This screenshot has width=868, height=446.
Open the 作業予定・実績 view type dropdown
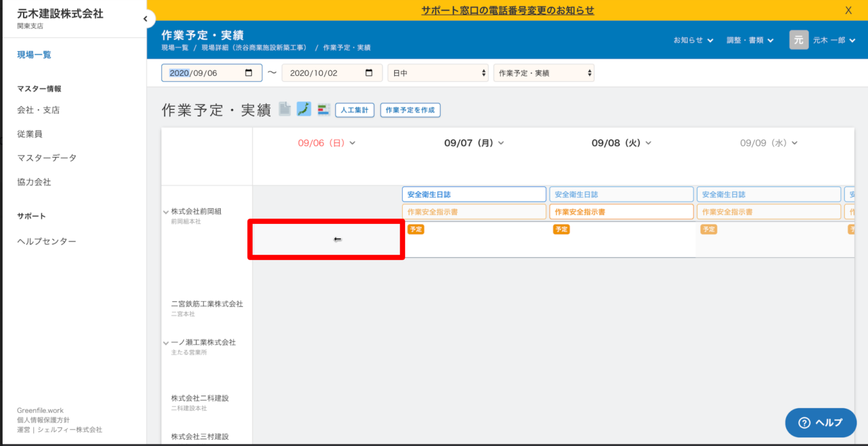point(544,73)
